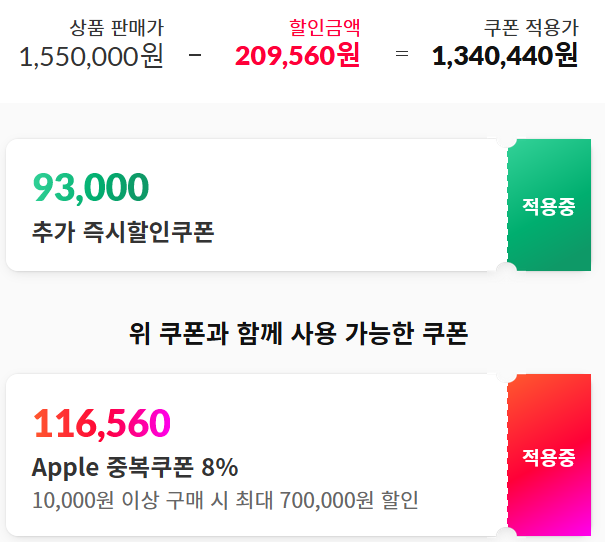Select the white Apple coupon card body
Viewport: 605px width, 542px height.
click(x=257, y=455)
